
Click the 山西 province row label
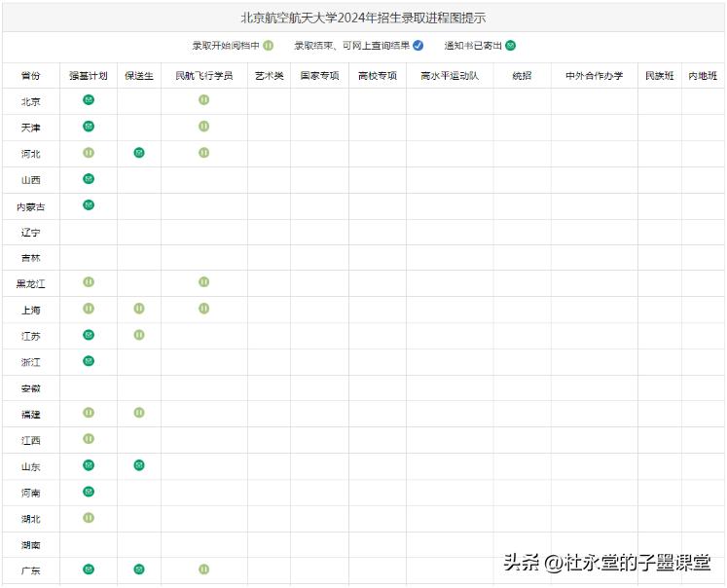click(x=31, y=180)
